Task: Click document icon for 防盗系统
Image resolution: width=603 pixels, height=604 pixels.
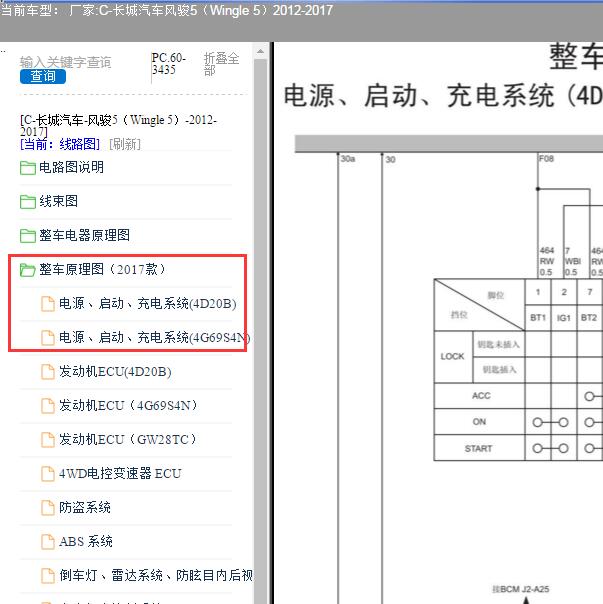Action: pos(48,508)
